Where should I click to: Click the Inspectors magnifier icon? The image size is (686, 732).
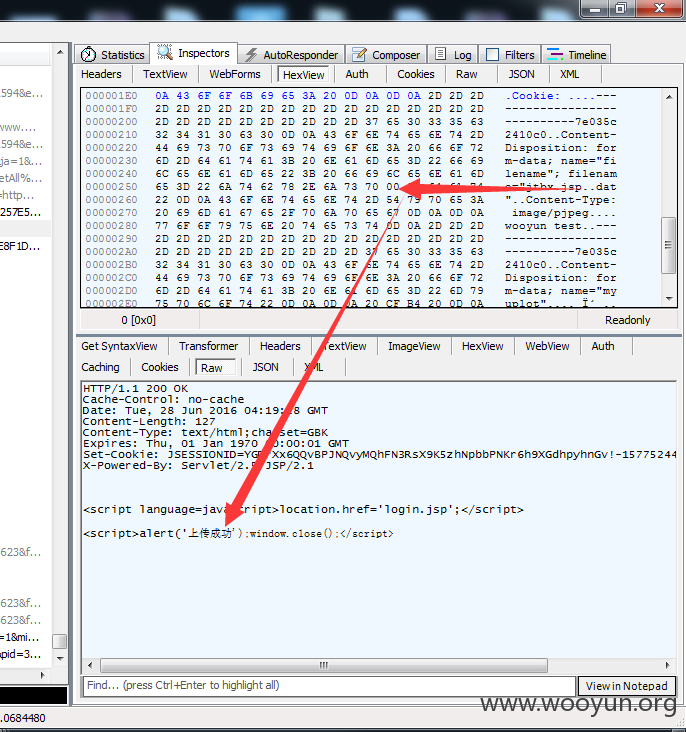point(164,52)
